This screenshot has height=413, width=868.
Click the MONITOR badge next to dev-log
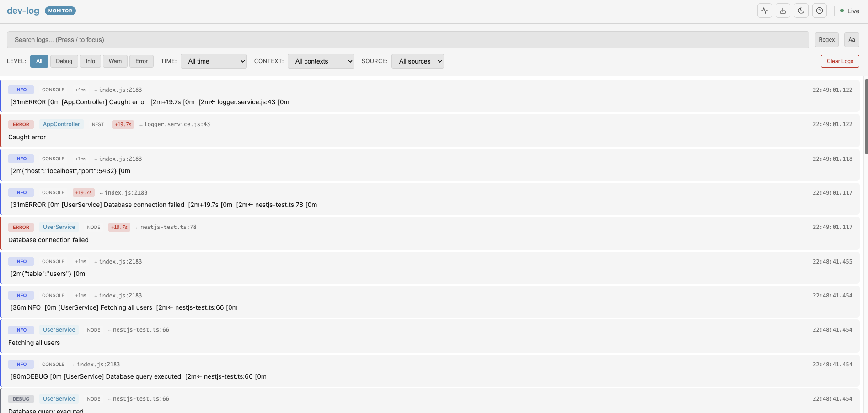pos(60,11)
